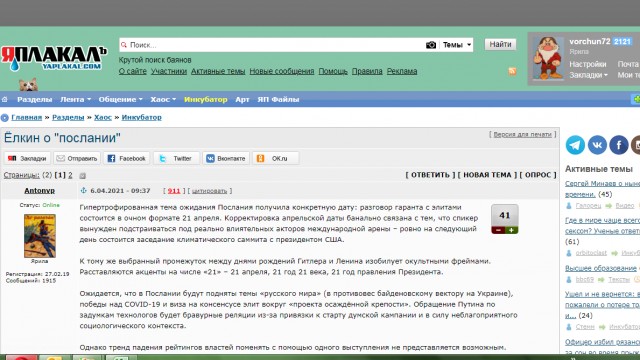Viewport: 640px width, 360px height.
Task: Open the Закладки user dropdown
Action: point(588,75)
